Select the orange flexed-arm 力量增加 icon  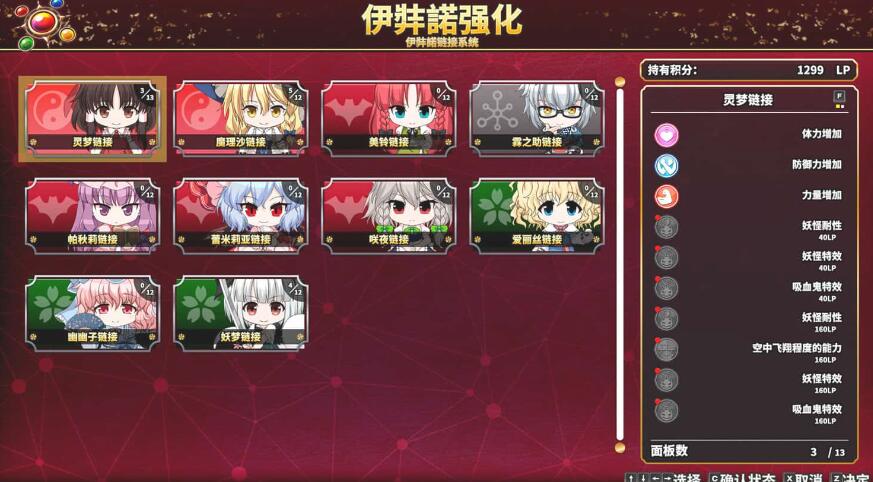click(x=666, y=196)
